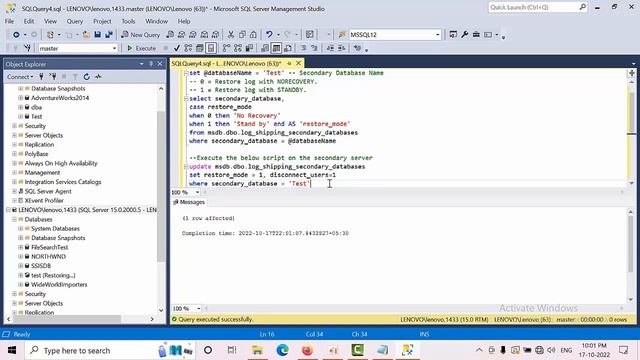Image resolution: width=640 pixels, height=360 pixels.
Task: Open the Firefox icon in the taskbar
Action: pos(307,350)
